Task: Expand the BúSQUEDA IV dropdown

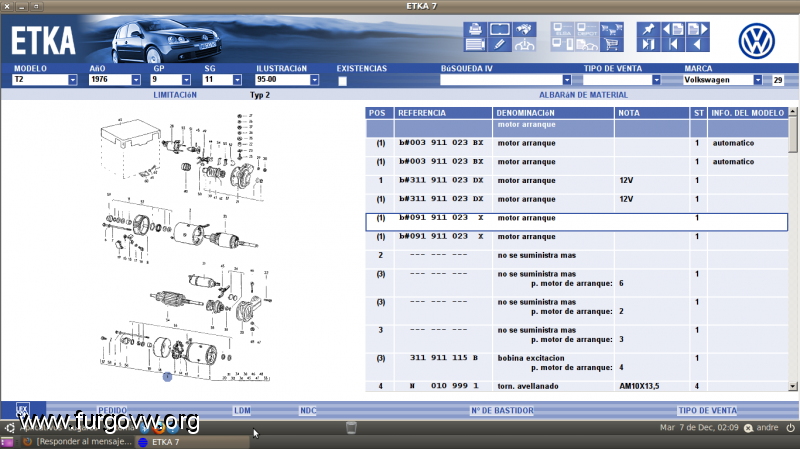Action: [567, 80]
